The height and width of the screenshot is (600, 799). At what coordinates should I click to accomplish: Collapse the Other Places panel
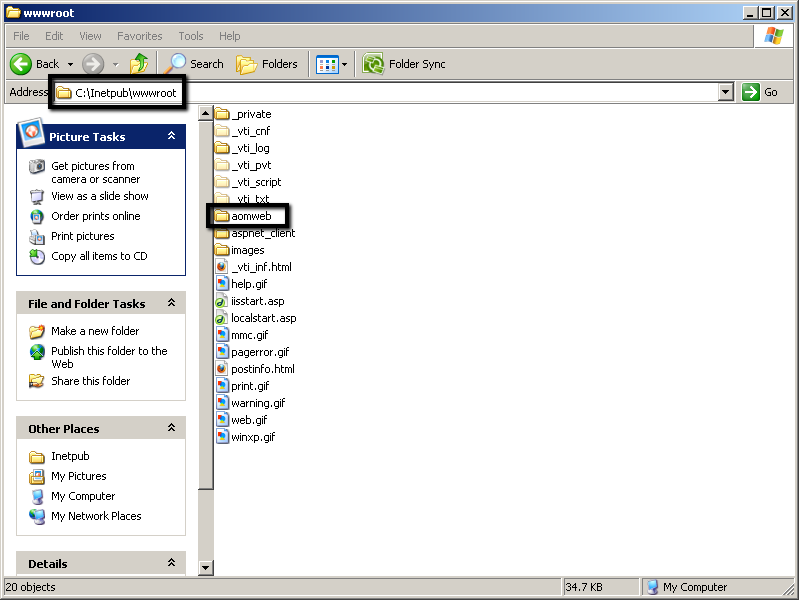(171, 428)
